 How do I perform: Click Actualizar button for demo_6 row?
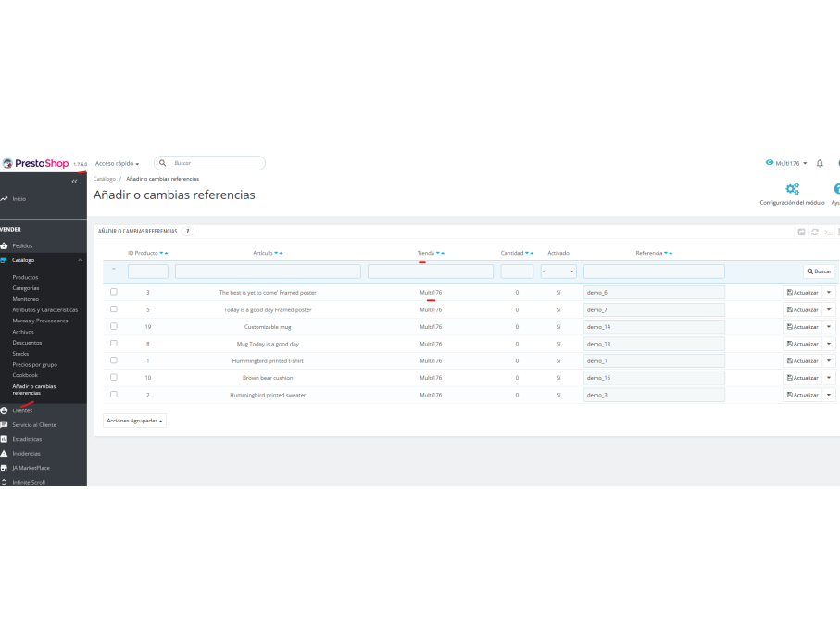pos(803,292)
